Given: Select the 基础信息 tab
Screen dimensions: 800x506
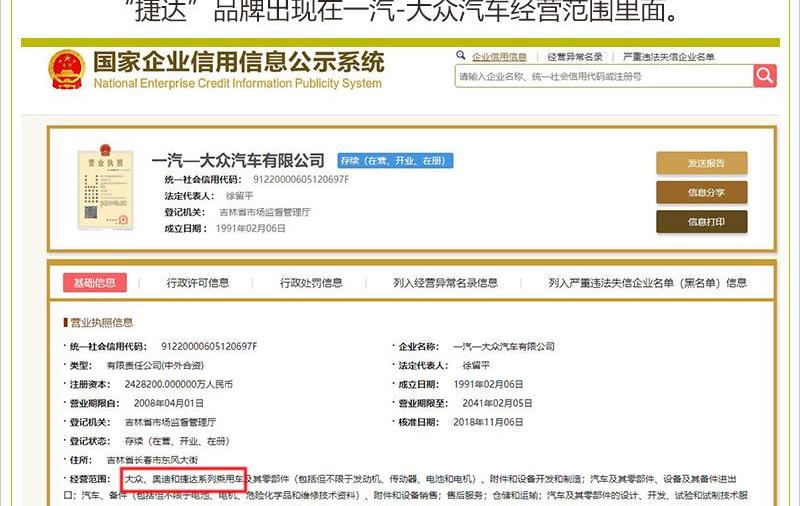Looking at the screenshot, I should click(x=94, y=283).
